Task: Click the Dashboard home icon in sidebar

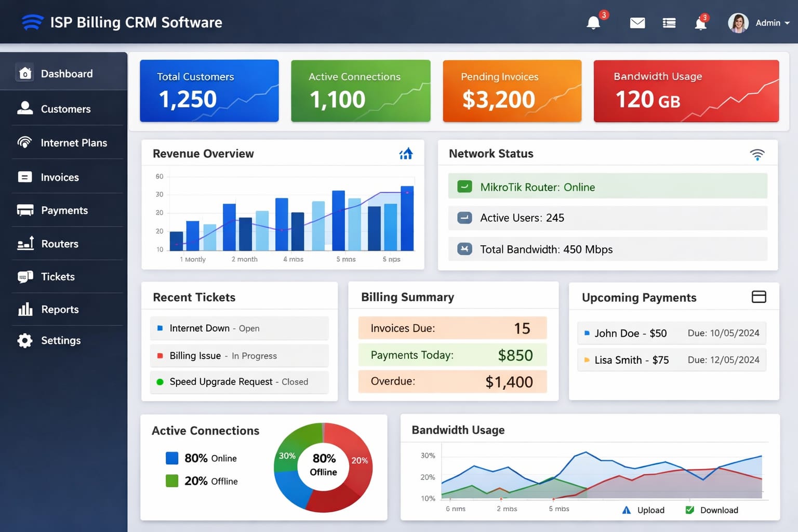Action: [x=25, y=73]
